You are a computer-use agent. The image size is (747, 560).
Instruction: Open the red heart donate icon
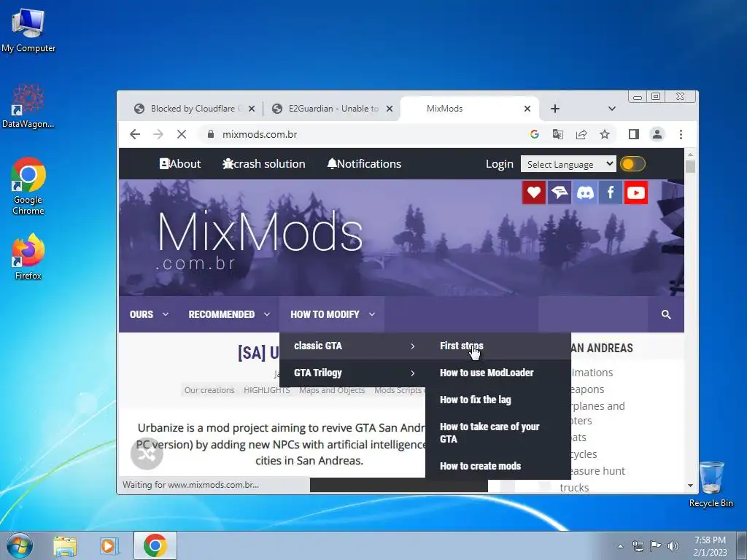tap(533, 192)
